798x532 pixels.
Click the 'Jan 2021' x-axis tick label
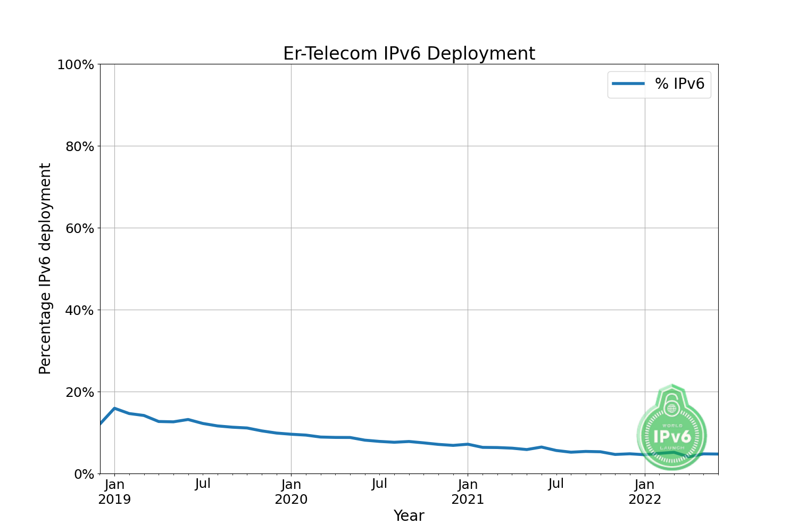468,492
